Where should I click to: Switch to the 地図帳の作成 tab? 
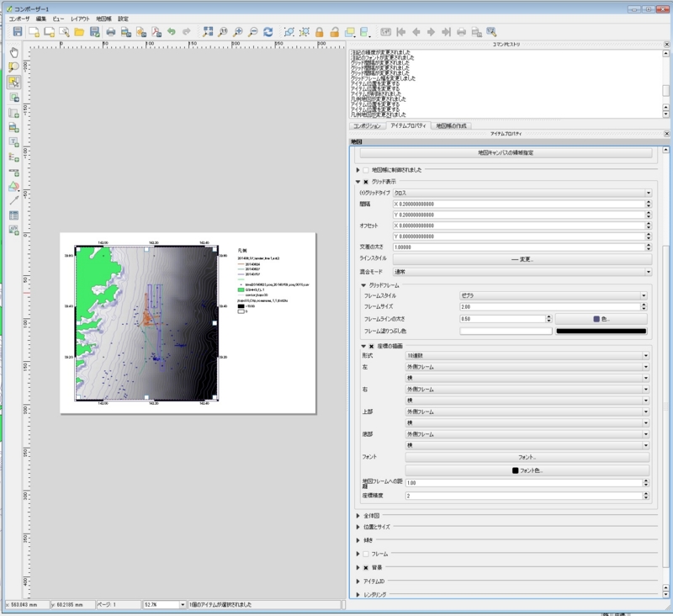[451, 125]
